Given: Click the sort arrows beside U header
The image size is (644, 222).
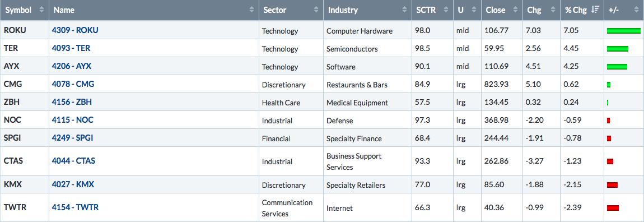Looking at the screenshot, I should click(x=474, y=10).
